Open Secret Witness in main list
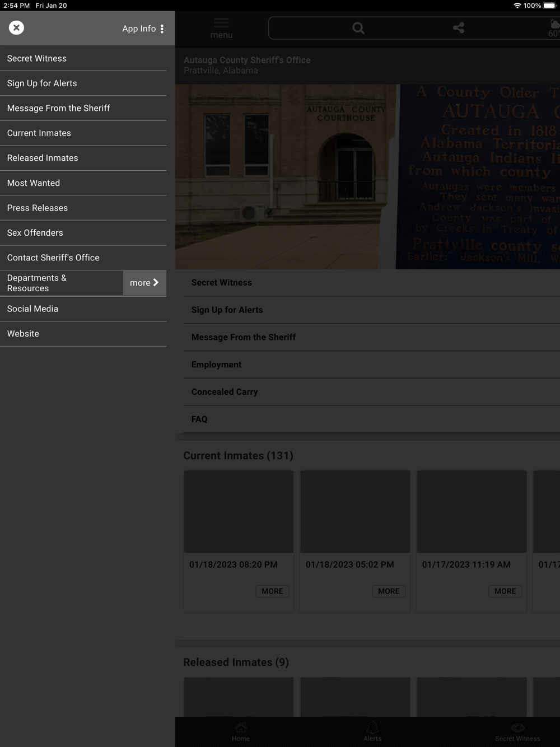The height and width of the screenshot is (747, 560). pyautogui.click(x=371, y=283)
